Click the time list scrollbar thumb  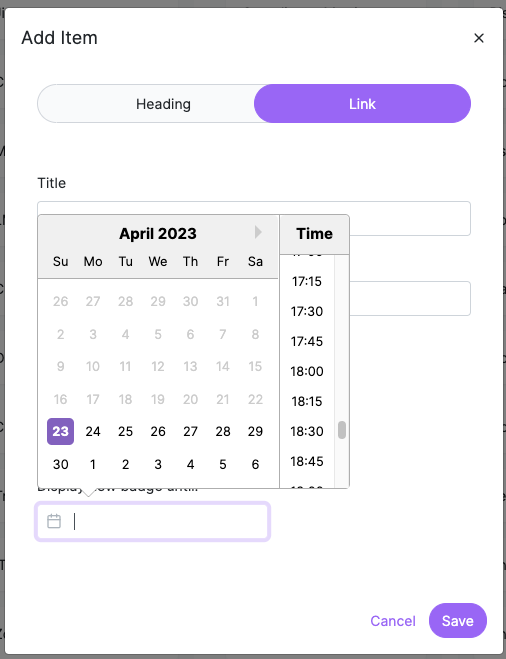pos(342,430)
